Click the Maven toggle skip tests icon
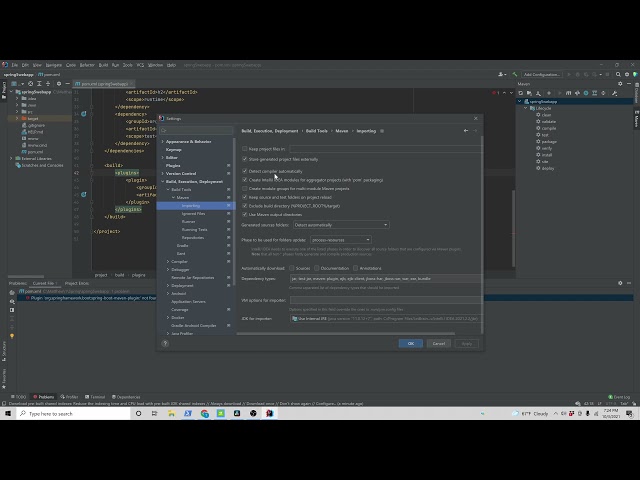This screenshot has height=480, width=640. click(x=586, y=93)
